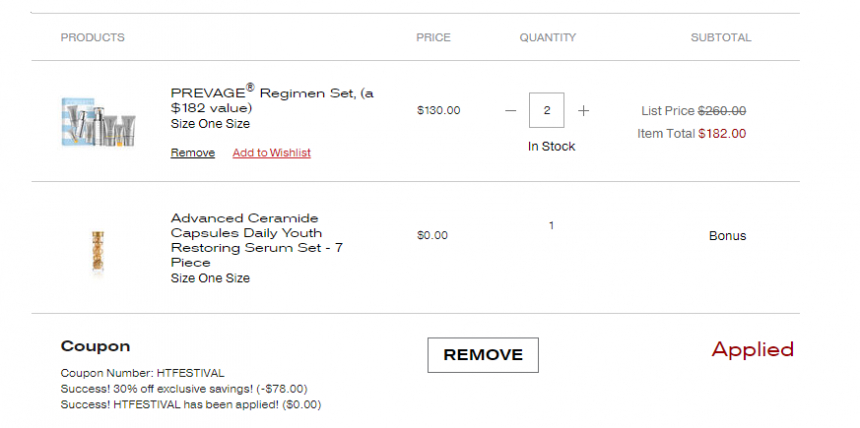Image resolution: width=860 pixels, height=428 pixels.
Task: Open the Advanced Ceramide Capsules Serum Set title
Action: pyautogui.click(x=257, y=240)
